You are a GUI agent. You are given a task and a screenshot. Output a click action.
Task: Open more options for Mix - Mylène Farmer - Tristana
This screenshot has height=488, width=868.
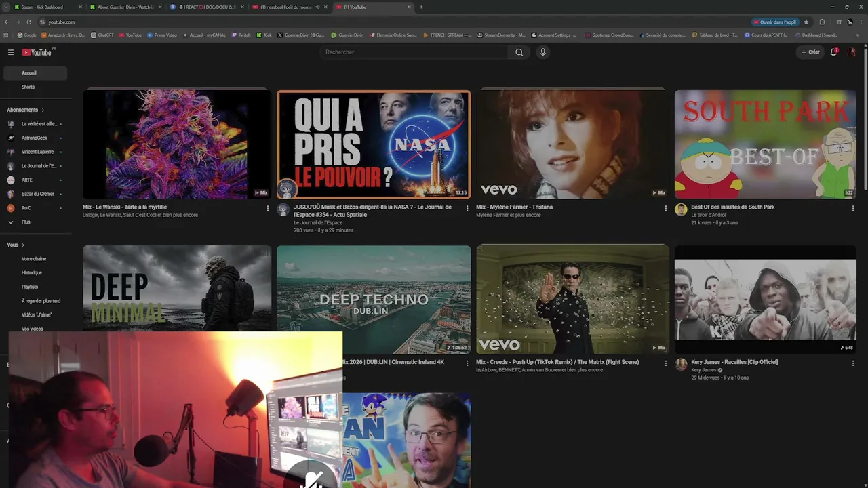(x=665, y=208)
